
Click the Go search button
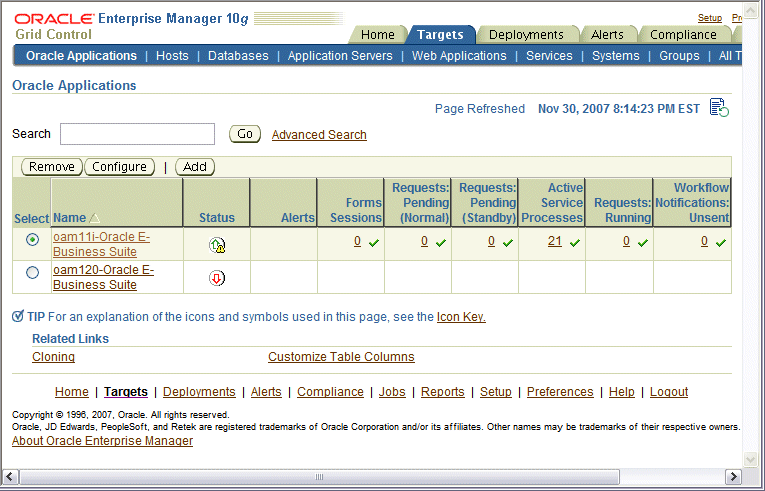pos(245,134)
